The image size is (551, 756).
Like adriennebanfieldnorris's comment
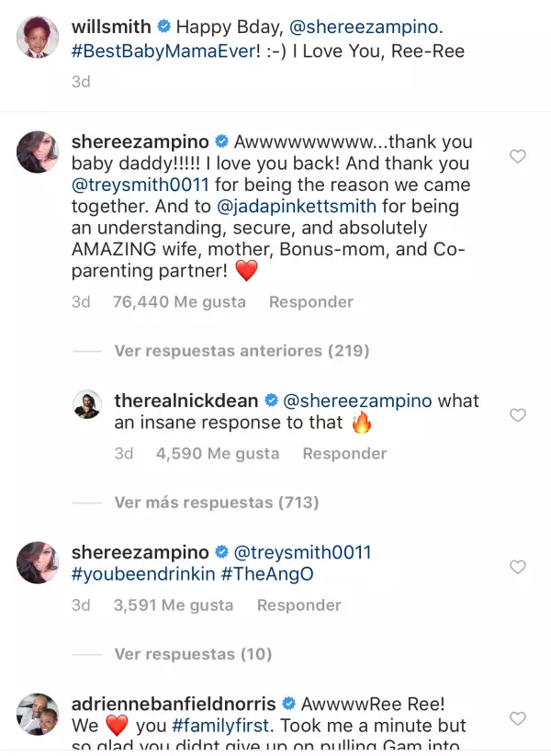pos(517,718)
